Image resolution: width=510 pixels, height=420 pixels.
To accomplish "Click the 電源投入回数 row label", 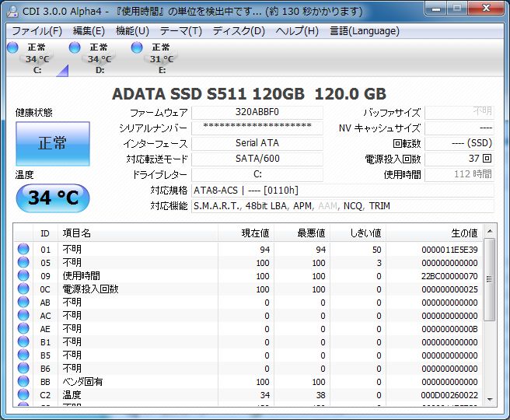I will pyautogui.click(x=90, y=289).
